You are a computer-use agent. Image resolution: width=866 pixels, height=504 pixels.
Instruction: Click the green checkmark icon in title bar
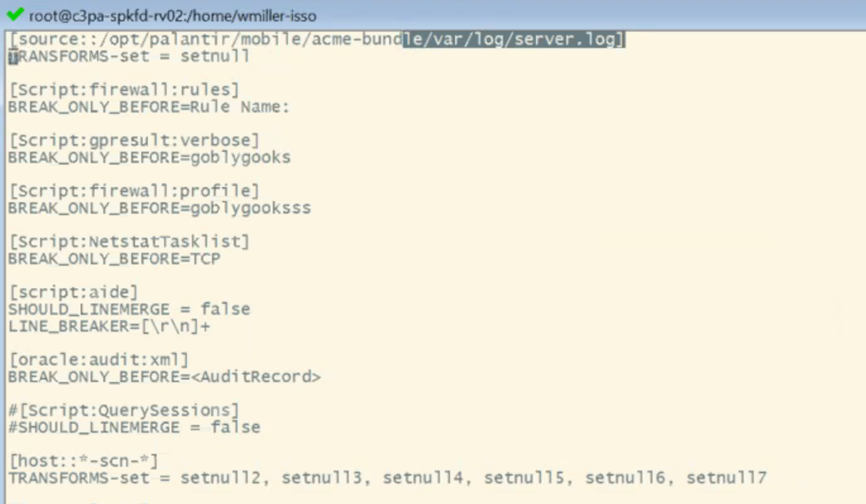pyautogui.click(x=14, y=14)
